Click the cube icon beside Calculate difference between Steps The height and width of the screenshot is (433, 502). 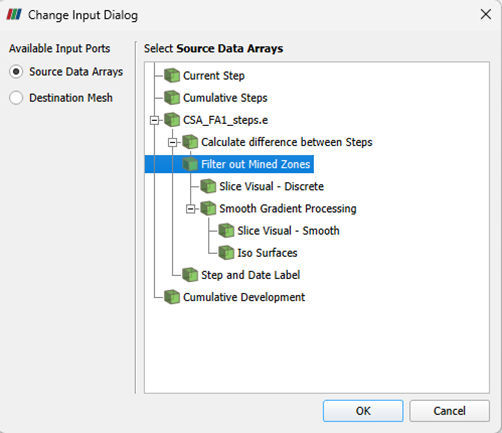point(190,142)
